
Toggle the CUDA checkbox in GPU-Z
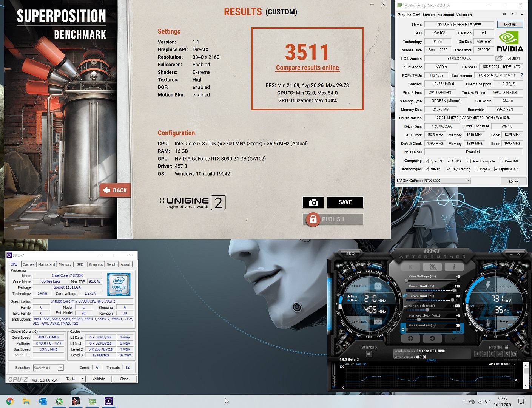pyautogui.click(x=449, y=161)
